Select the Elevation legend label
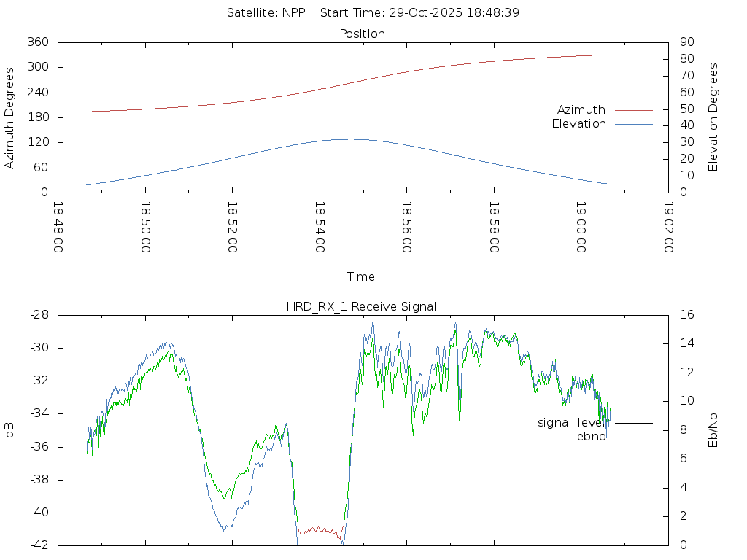This screenshot has width=747, height=560. coord(578,124)
